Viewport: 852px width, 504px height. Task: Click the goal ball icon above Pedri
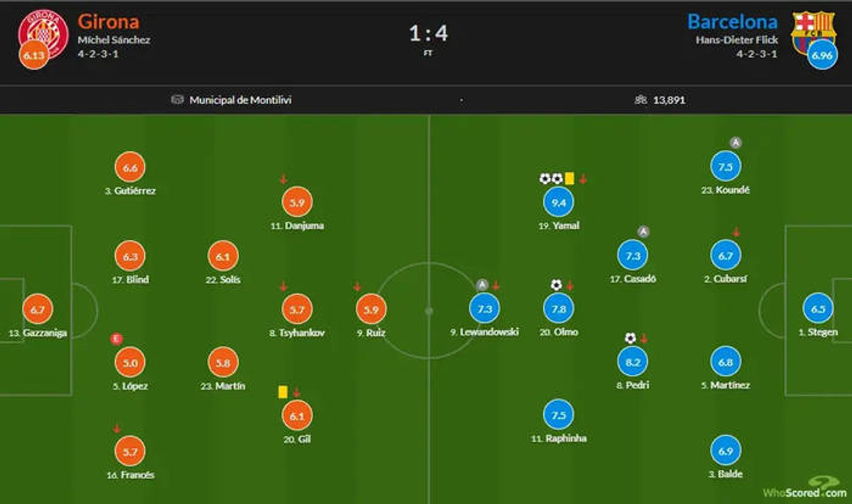pos(630,338)
